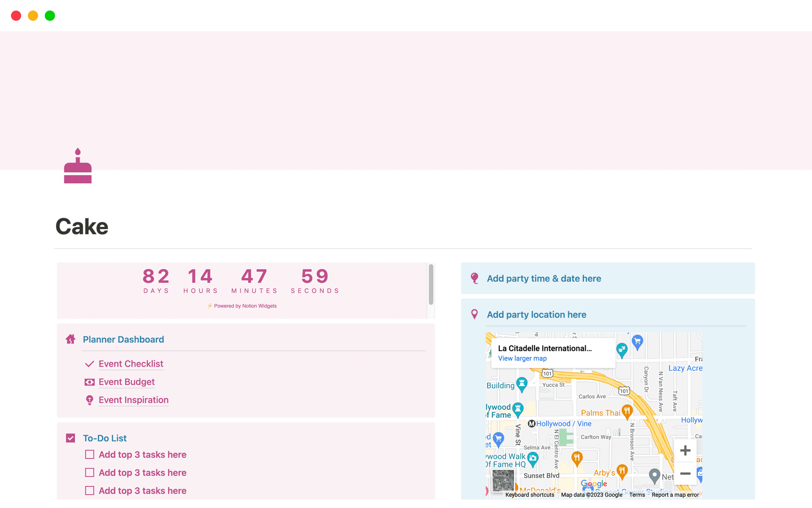Open the View larger map link
812x508 pixels.
pos(522,358)
